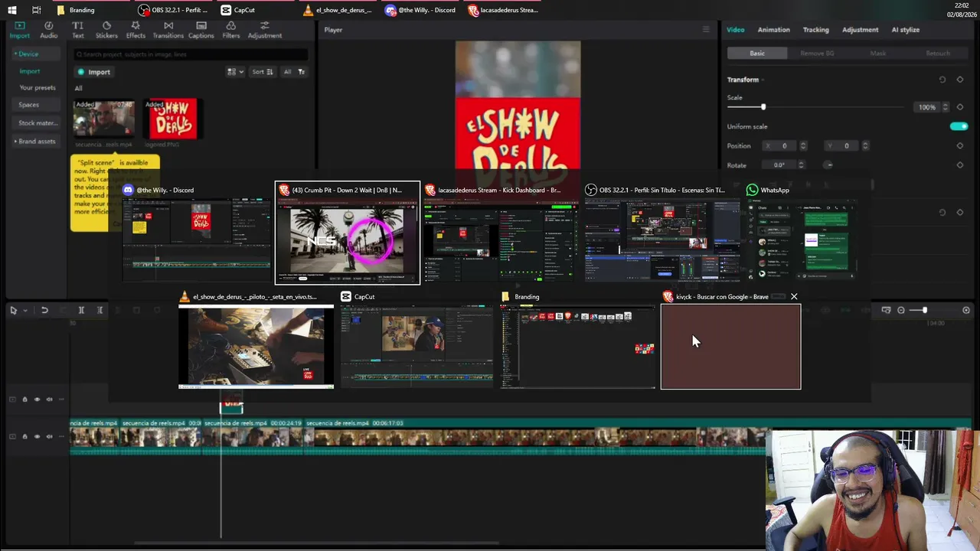Switch to the Animation tab
The height and width of the screenshot is (551, 980).
[x=773, y=30]
